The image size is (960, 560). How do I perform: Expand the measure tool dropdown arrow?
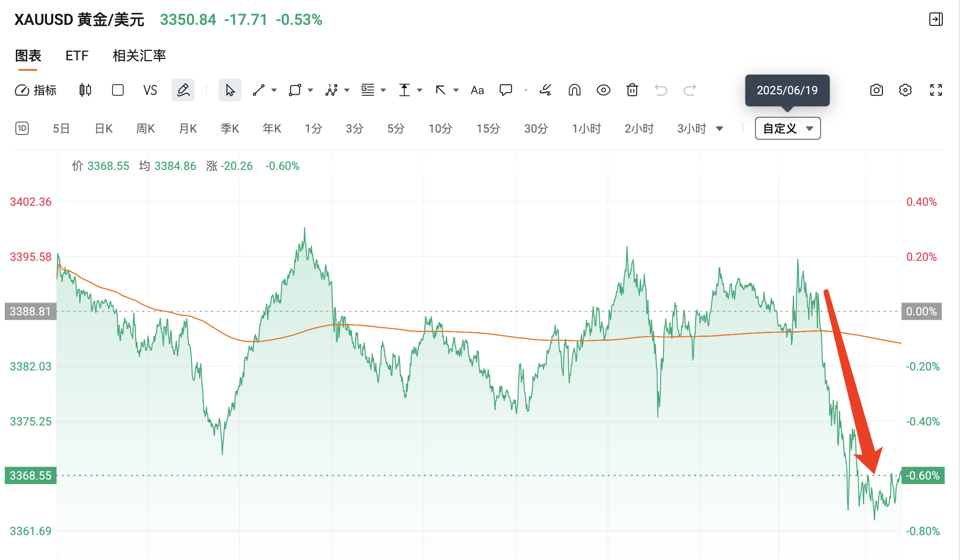[x=420, y=90]
